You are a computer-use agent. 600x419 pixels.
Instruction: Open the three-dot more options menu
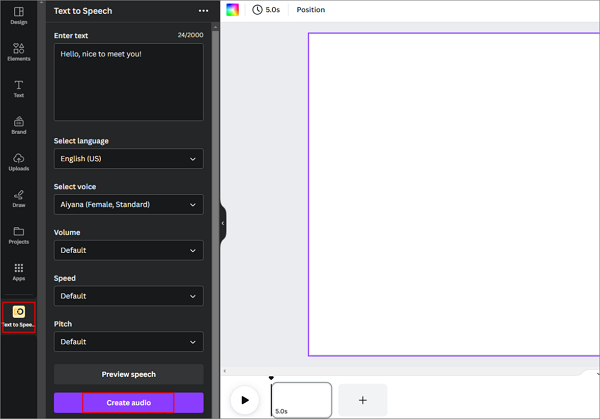(204, 11)
